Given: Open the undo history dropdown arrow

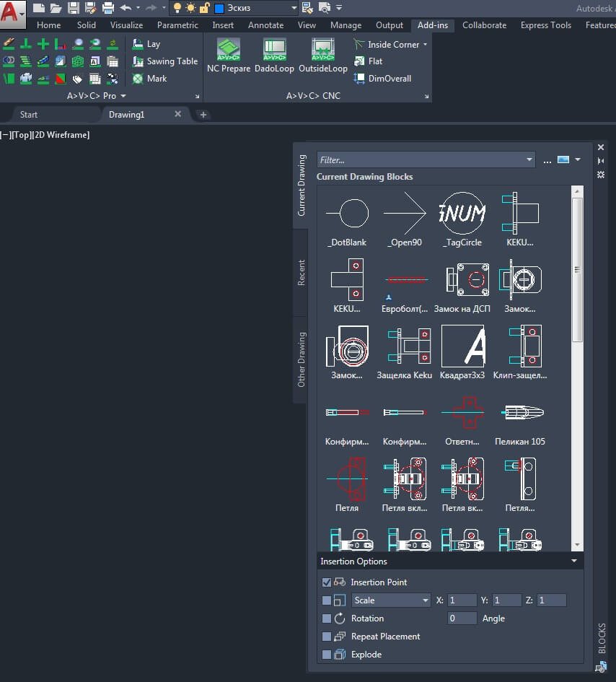Looking at the screenshot, I should 138,7.
